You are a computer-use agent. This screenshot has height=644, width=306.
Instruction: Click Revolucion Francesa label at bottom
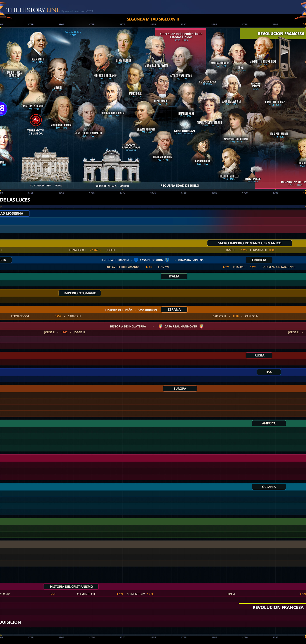[x=278, y=607]
